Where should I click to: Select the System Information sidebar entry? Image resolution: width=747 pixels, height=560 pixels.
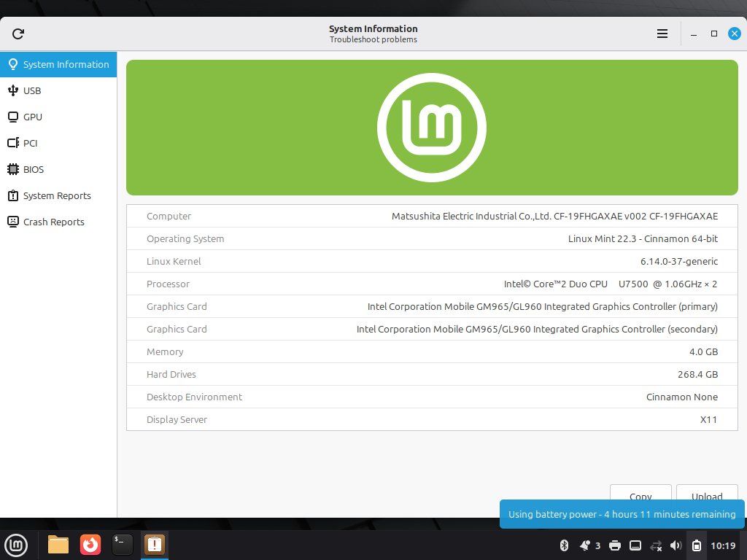click(x=58, y=64)
